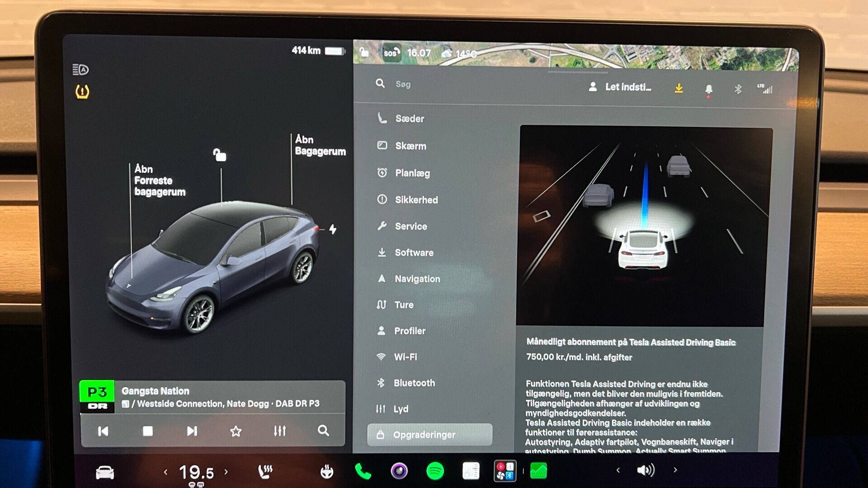Open the green Phone app
The image size is (868, 488).
[363, 471]
